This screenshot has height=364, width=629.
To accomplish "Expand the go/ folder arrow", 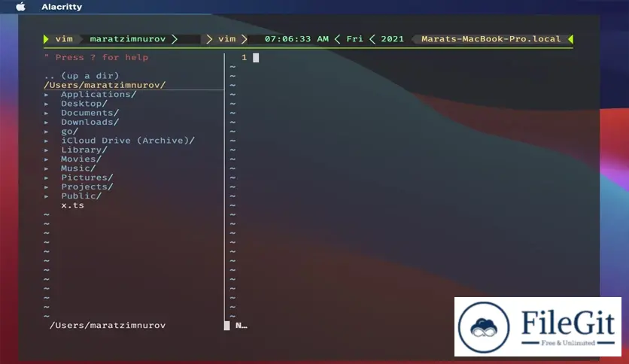I will 47,132.
